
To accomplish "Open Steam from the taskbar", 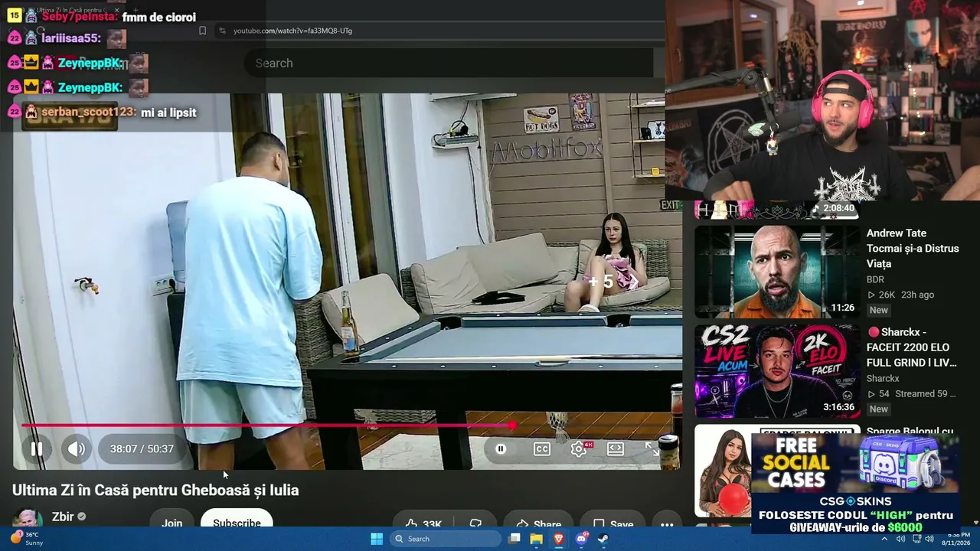I will (603, 539).
